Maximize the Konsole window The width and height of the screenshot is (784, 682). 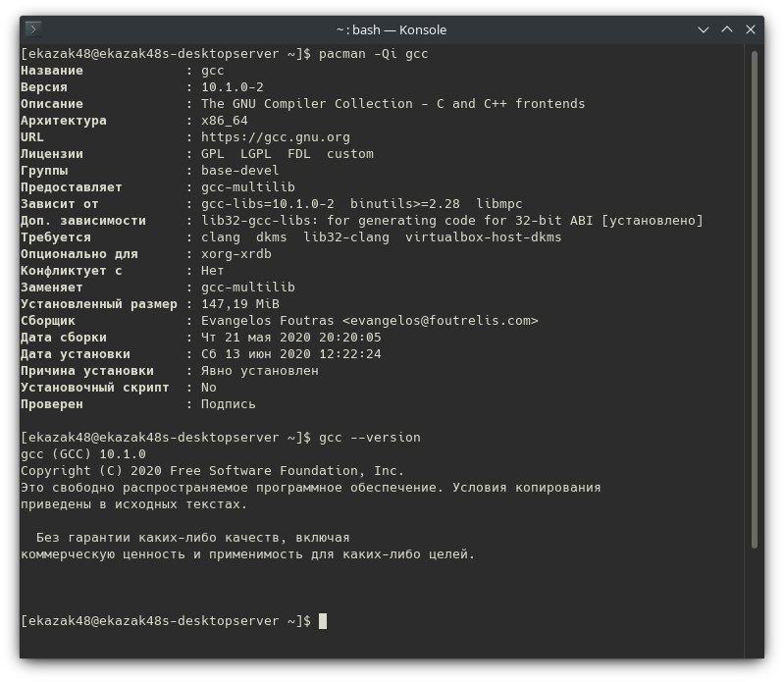[727, 30]
